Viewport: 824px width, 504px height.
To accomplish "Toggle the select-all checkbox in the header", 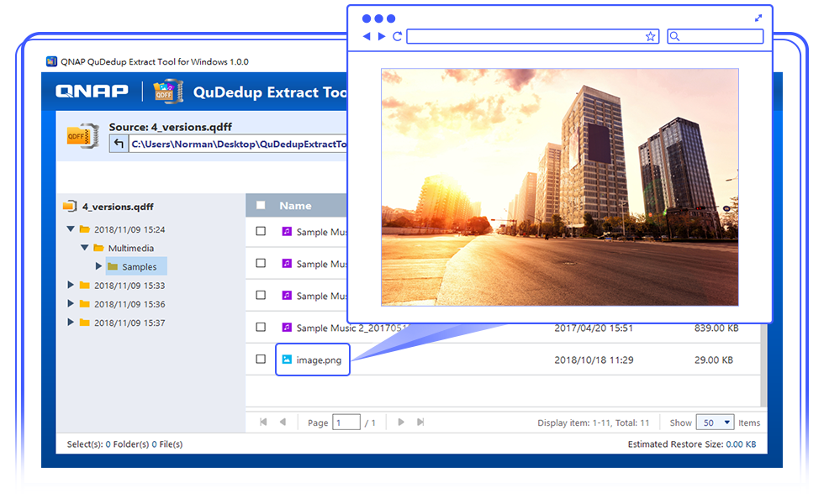I will pos(261,206).
